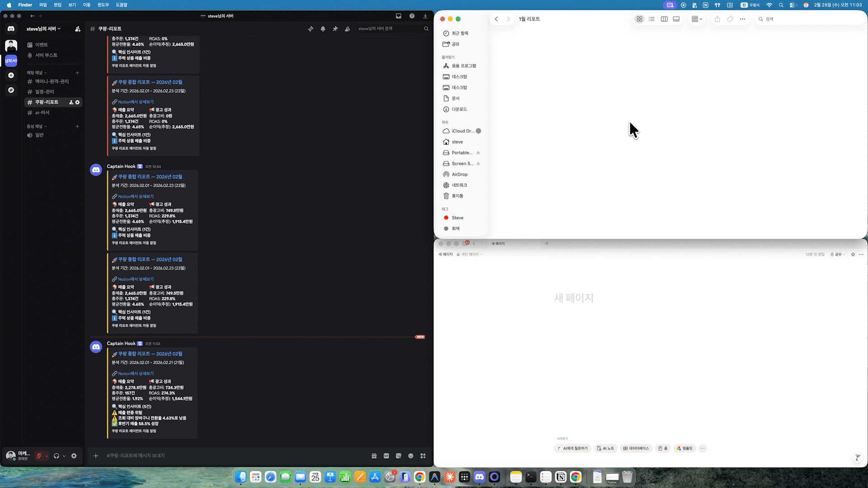Open 보기 menu in menu bar

click(72, 5)
